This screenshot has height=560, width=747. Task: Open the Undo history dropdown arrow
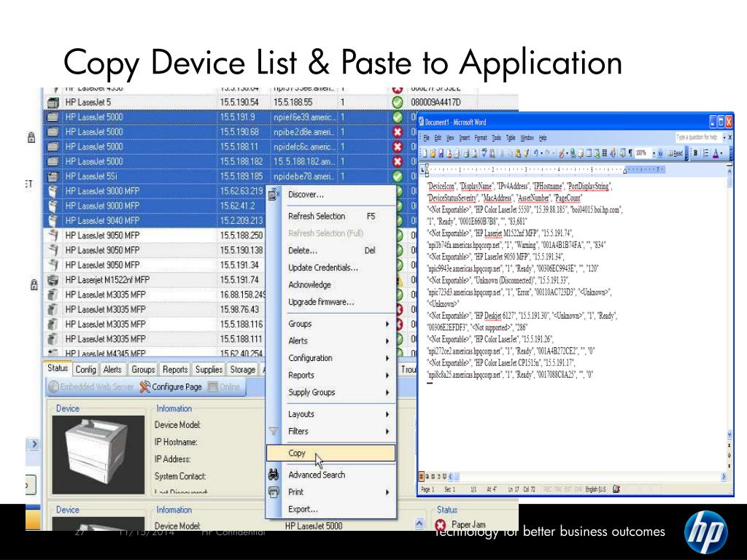541,153
